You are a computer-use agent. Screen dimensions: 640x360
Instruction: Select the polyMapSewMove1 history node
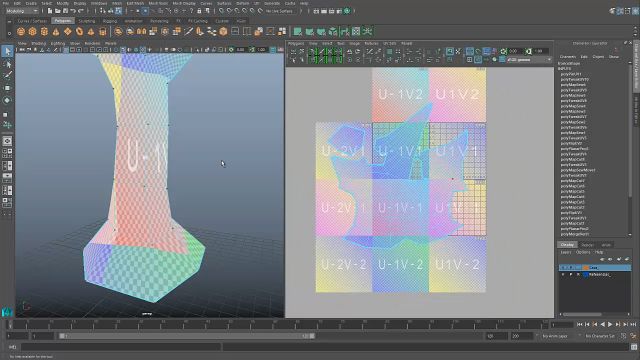click(x=578, y=170)
